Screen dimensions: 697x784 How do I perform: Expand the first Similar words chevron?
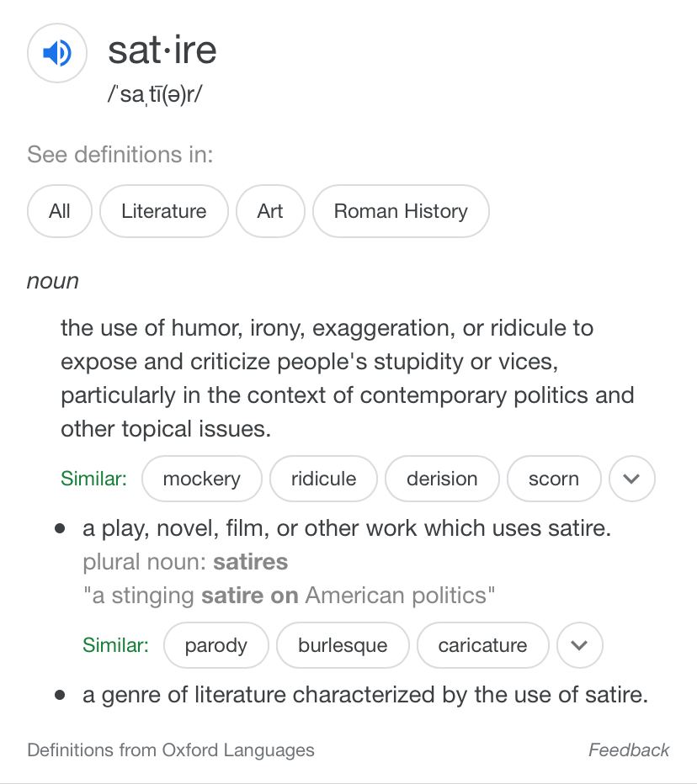tap(631, 478)
